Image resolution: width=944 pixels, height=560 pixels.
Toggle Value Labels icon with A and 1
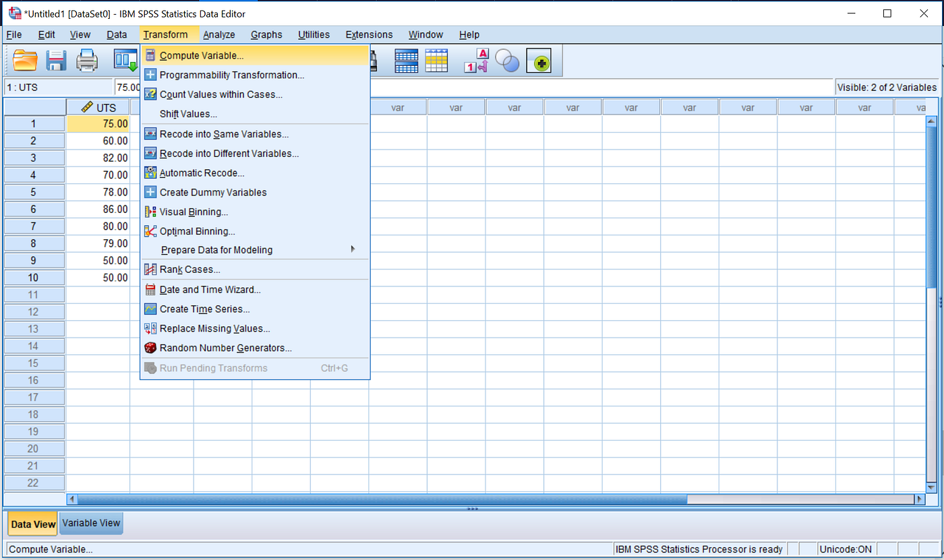(x=476, y=61)
